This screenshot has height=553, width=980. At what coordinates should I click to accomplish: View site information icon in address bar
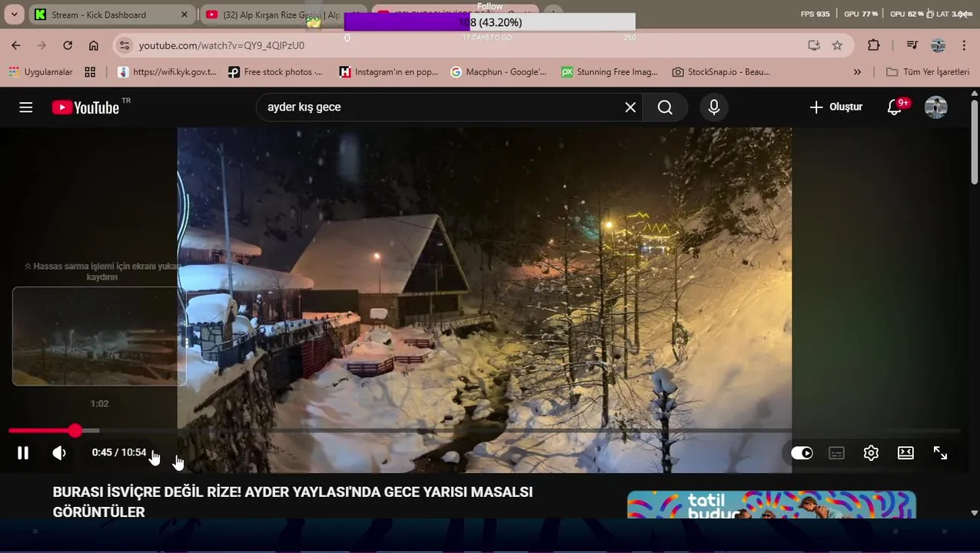(x=125, y=45)
